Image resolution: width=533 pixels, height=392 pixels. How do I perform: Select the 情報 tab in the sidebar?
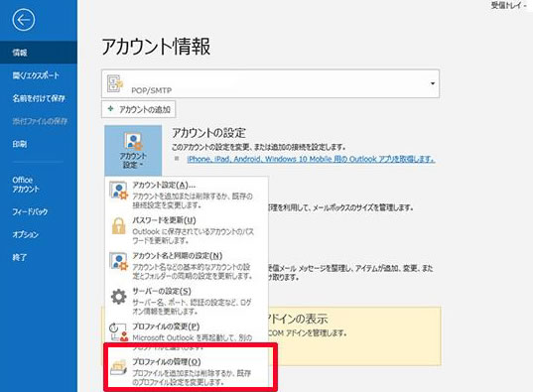[39, 53]
